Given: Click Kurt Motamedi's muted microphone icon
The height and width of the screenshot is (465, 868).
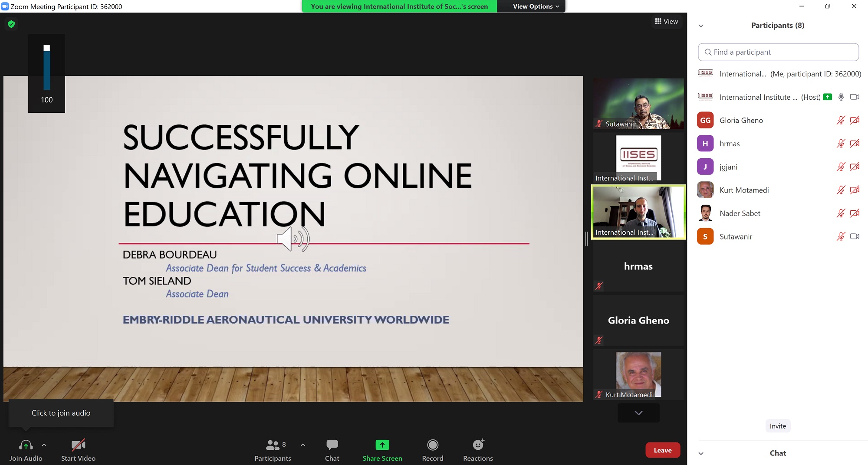Looking at the screenshot, I should click(841, 190).
